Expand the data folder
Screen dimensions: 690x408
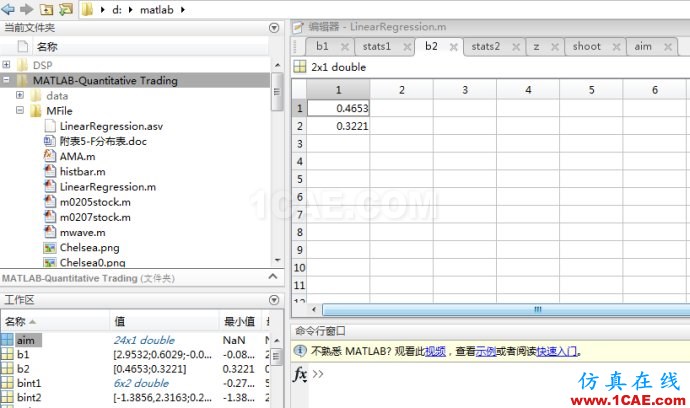(20, 95)
